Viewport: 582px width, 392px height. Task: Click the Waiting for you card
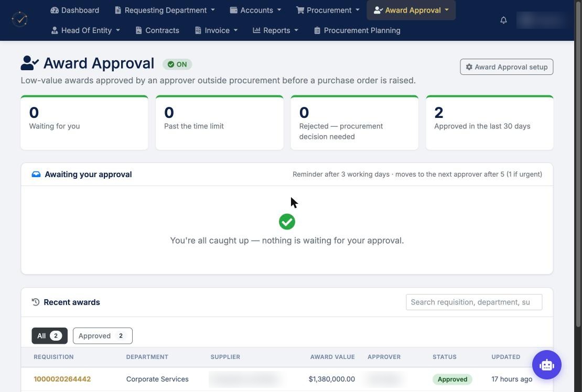pyautogui.click(x=84, y=123)
